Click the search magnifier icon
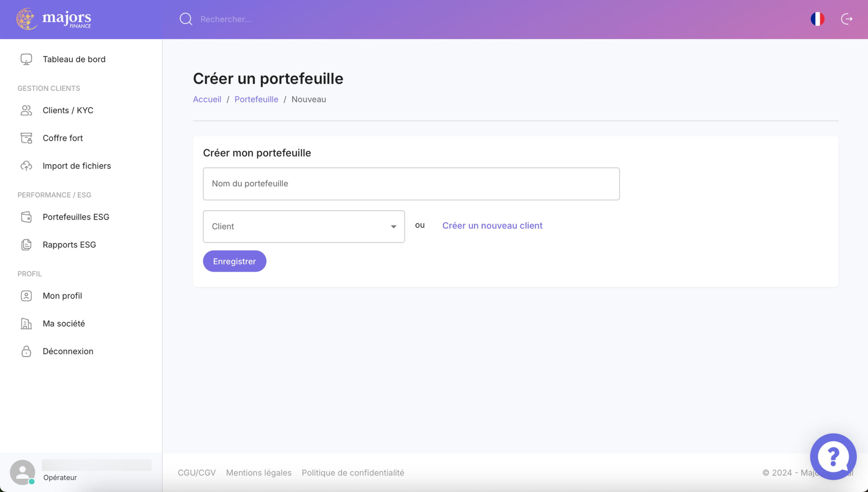 point(185,19)
